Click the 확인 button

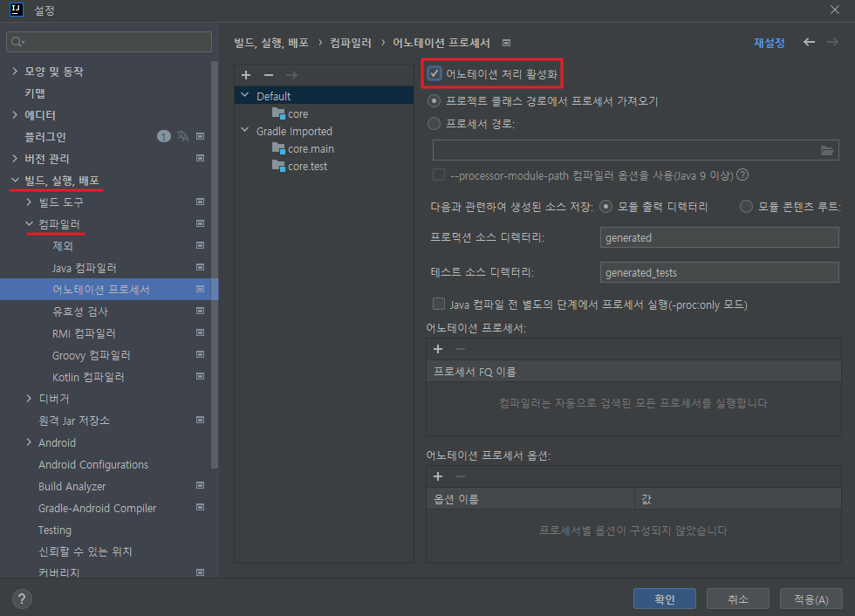tap(665, 599)
